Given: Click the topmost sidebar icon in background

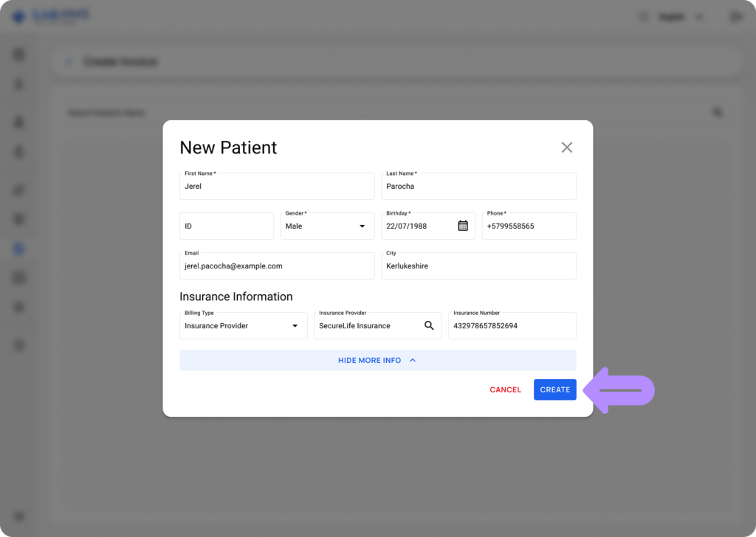Looking at the screenshot, I should 18,55.
